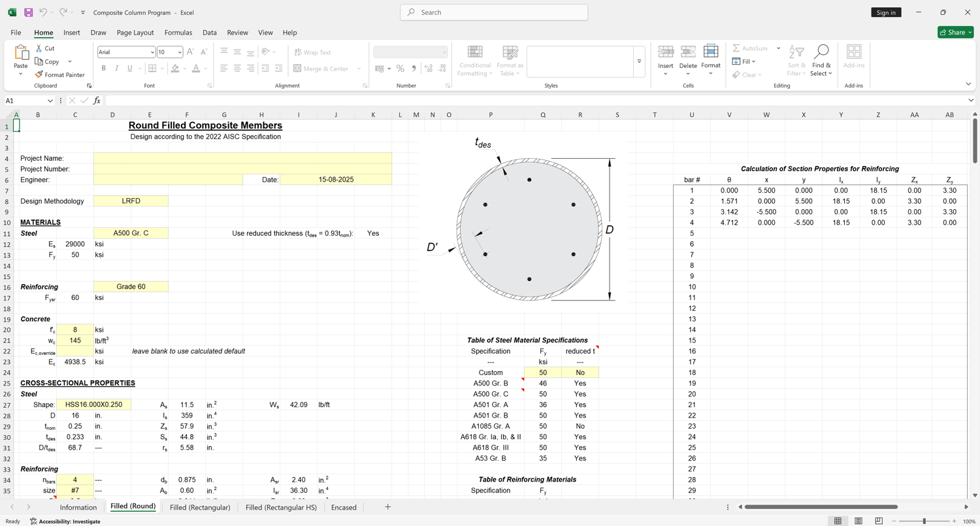Click the Excel app icon in title bar
This screenshot has height=526, width=980.
(x=12, y=12)
